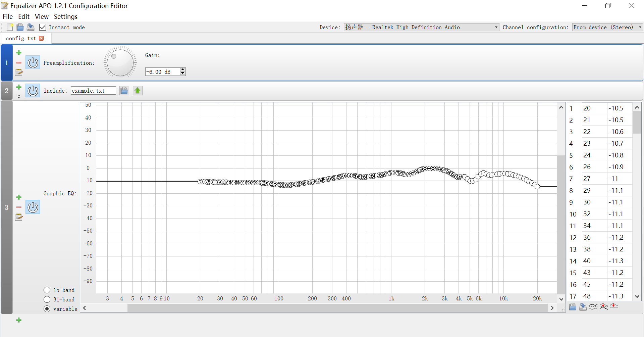Reset the EQ response to flat
This screenshot has width=644, height=337.
coord(614,306)
